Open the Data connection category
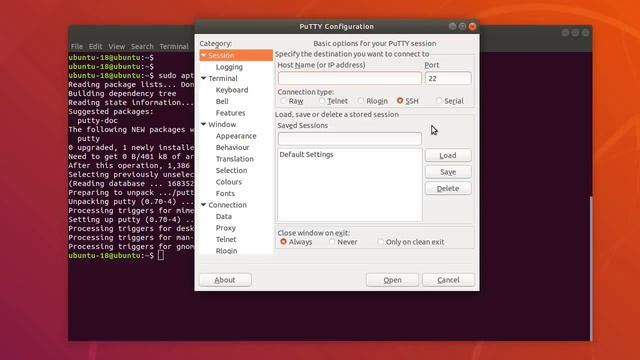Screen dimensions: 640x360 coord(224,216)
